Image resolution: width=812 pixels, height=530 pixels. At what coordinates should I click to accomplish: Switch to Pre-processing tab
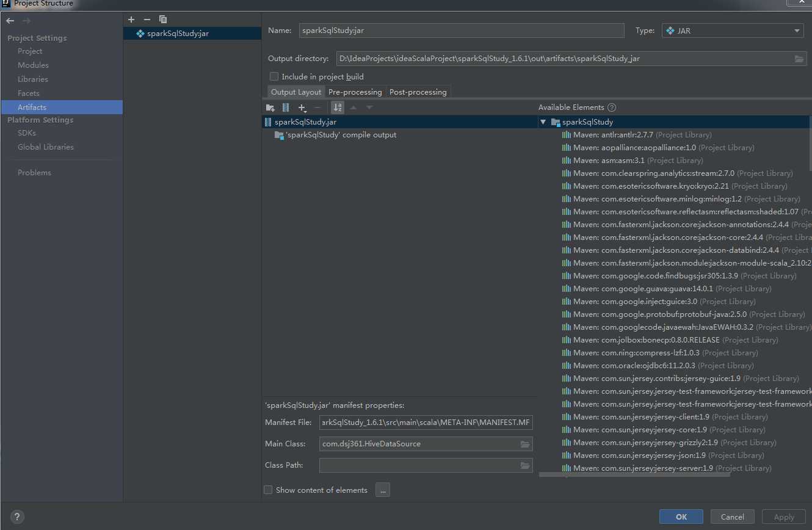coord(355,92)
